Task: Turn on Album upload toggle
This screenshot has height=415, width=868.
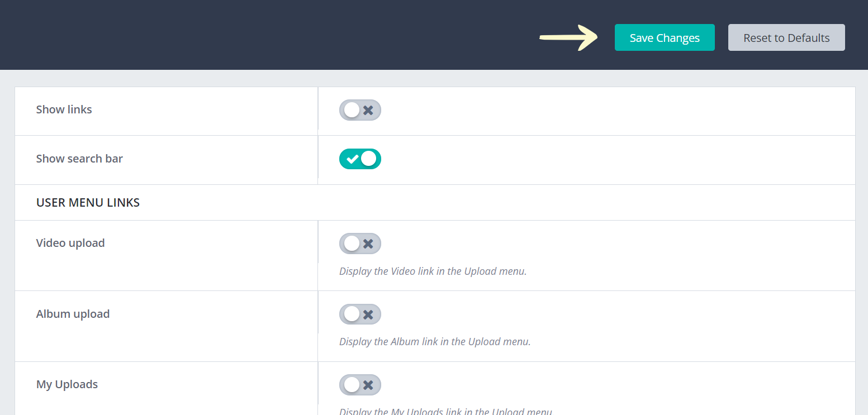Action: (360, 314)
